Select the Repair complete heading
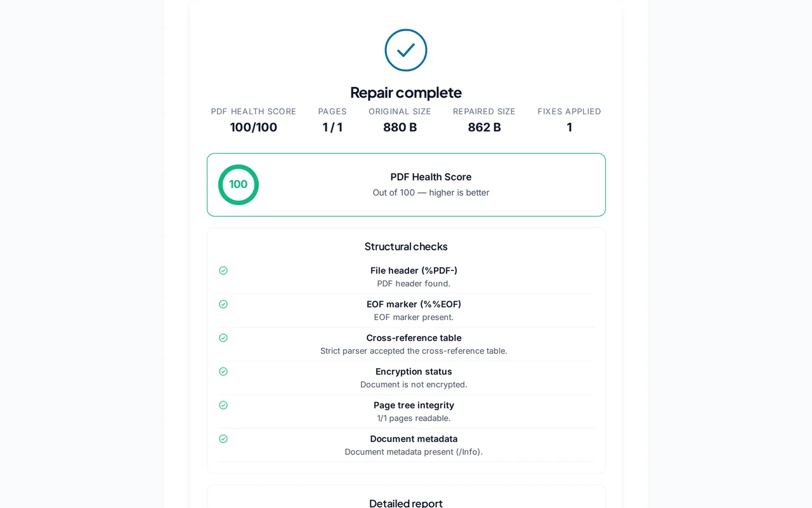Viewport: 812px width, 508px height. (406, 93)
